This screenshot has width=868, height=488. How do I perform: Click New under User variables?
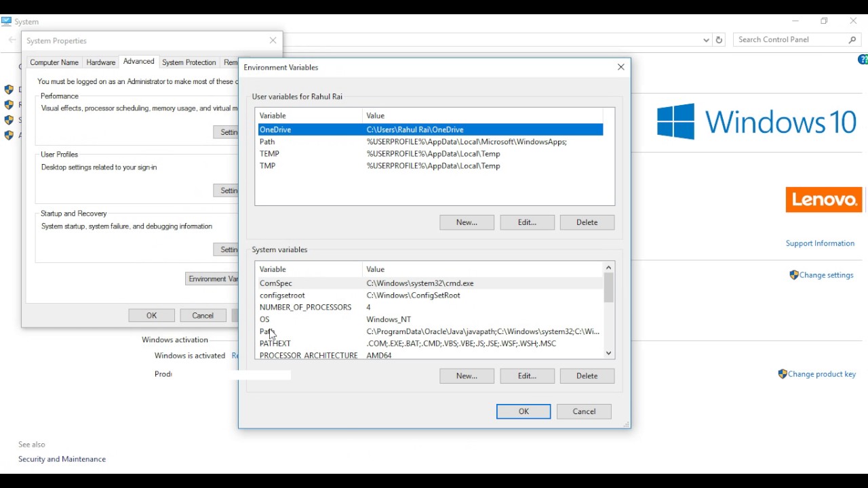[x=467, y=222]
